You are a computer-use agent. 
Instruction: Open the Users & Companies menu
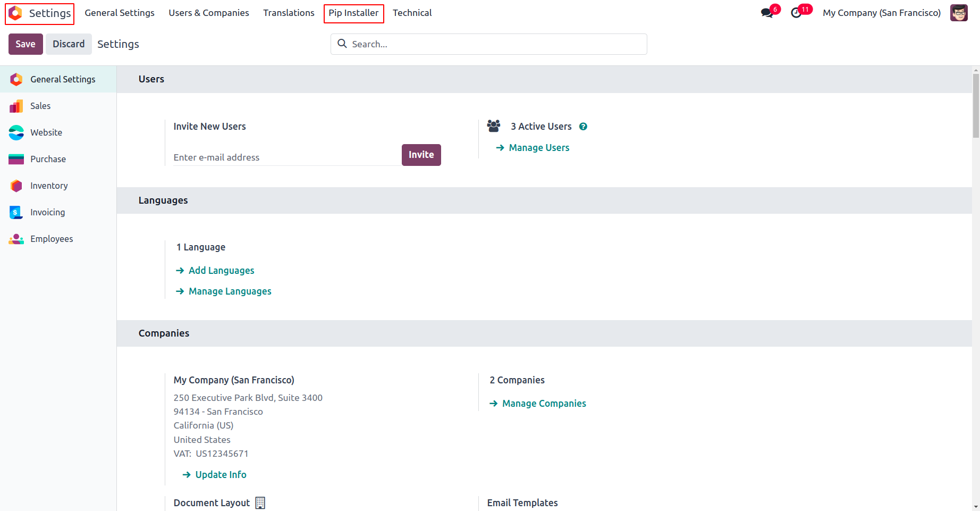(209, 13)
